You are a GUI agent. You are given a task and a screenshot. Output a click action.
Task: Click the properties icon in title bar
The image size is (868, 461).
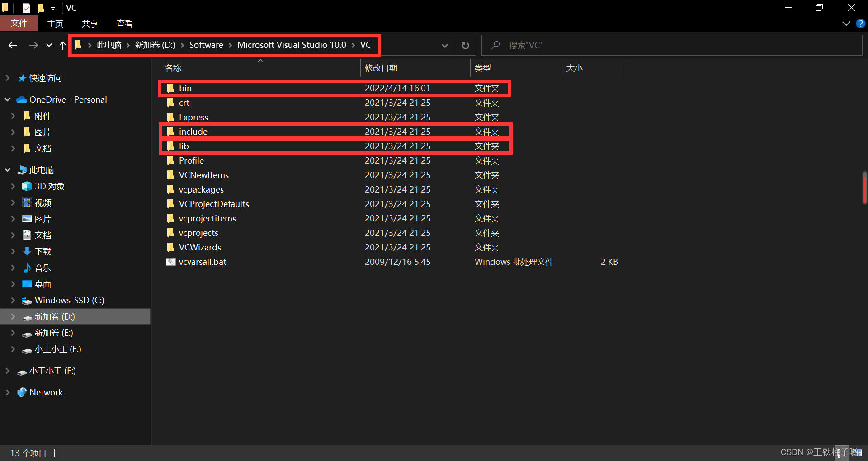coord(27,8)
